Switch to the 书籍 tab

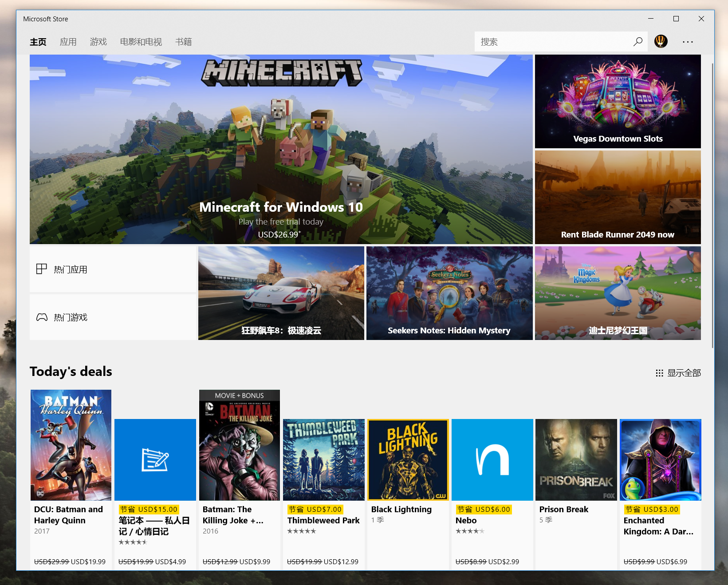pos(184,42)
